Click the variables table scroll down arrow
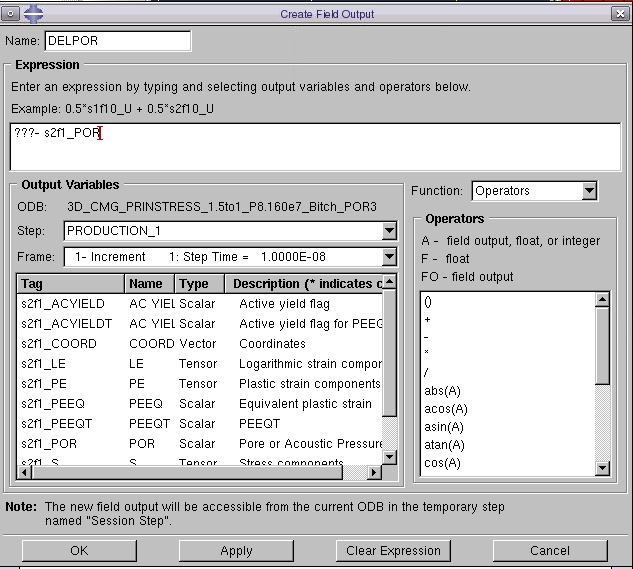Image resolution: width=633 pixels, height=569 pixels. (389, 457)
